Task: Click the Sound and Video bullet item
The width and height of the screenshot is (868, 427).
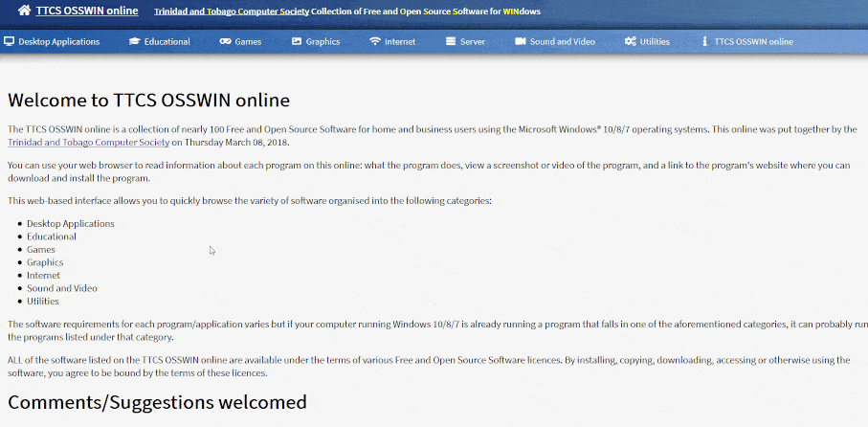Action: (62, 288)
